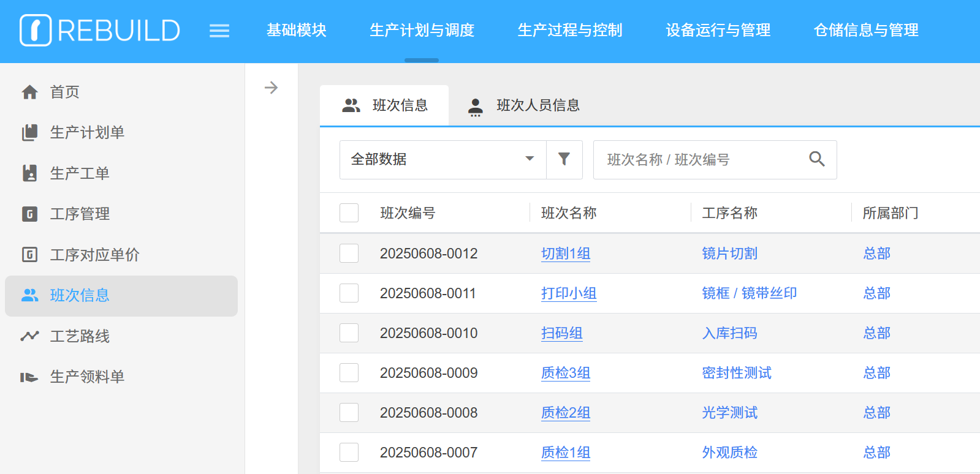Expand the panel with the right arrow

click(271, 88)
